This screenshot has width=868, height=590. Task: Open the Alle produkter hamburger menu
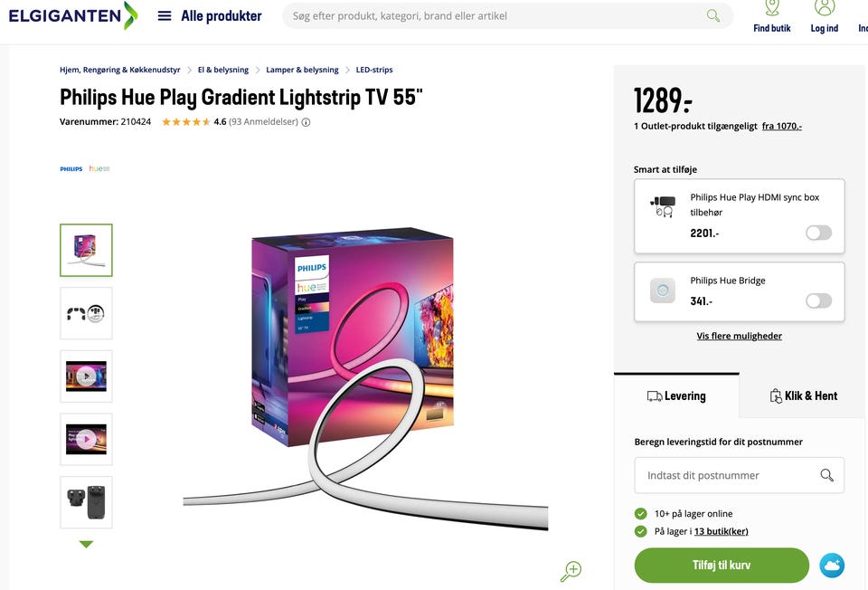tap(165, 15)
